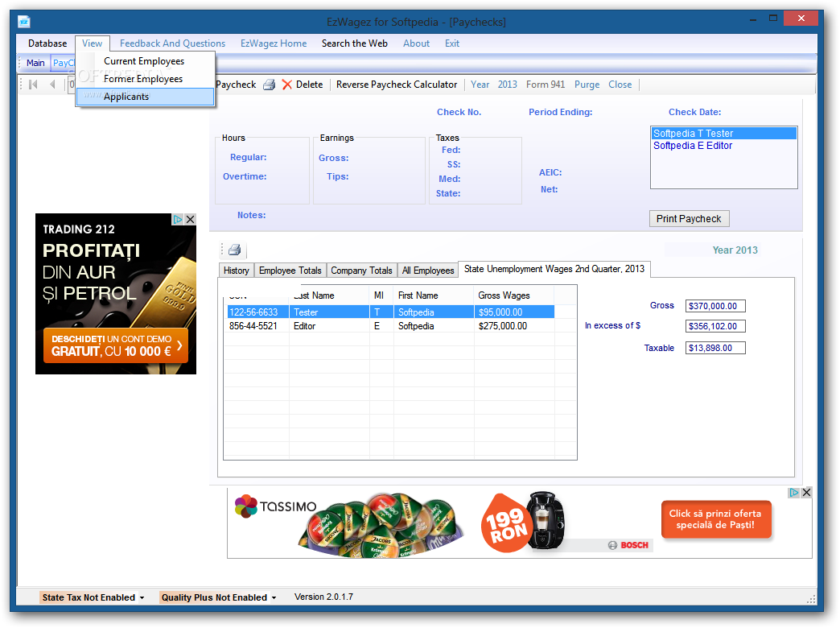Click Purge in the toolbar
The image size is (840, 628).
click(587, 85)
